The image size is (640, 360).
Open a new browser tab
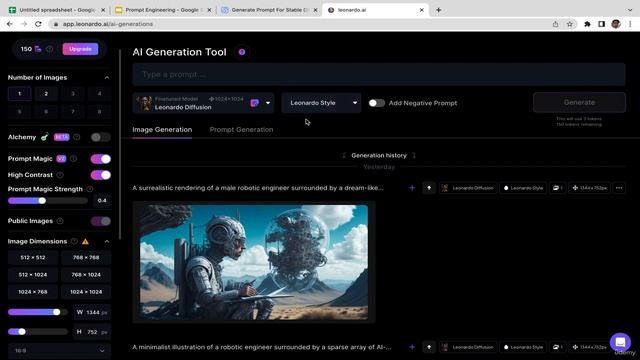pyautogui.click(x=438, y=10)
